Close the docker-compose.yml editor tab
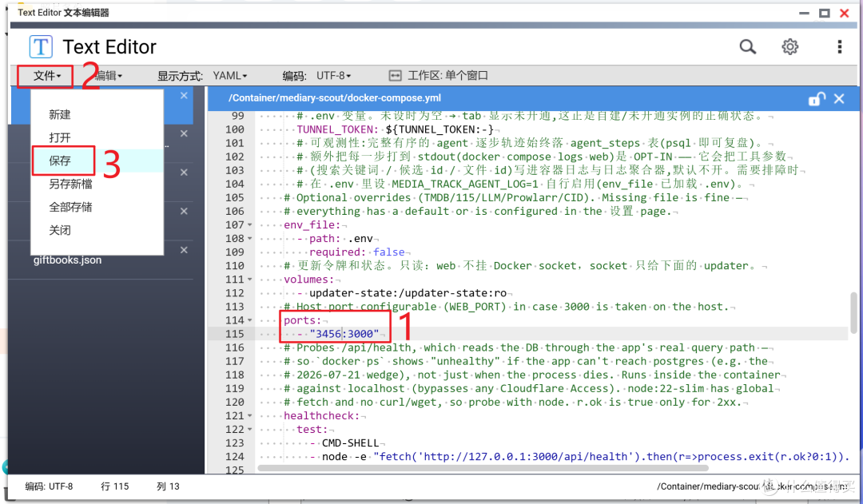The image size is (863, 504). tap(839, 98)
